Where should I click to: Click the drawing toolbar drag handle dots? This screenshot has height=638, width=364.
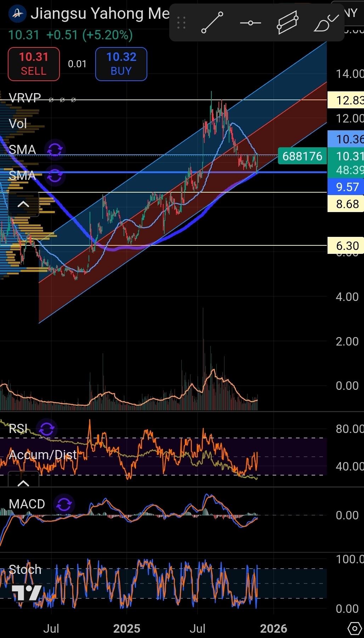pyautogui.click(x=181, y=23)
